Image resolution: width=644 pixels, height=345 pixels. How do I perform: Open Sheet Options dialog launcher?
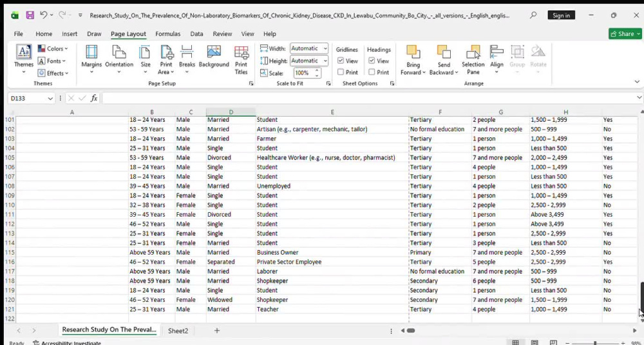[392, 83]
